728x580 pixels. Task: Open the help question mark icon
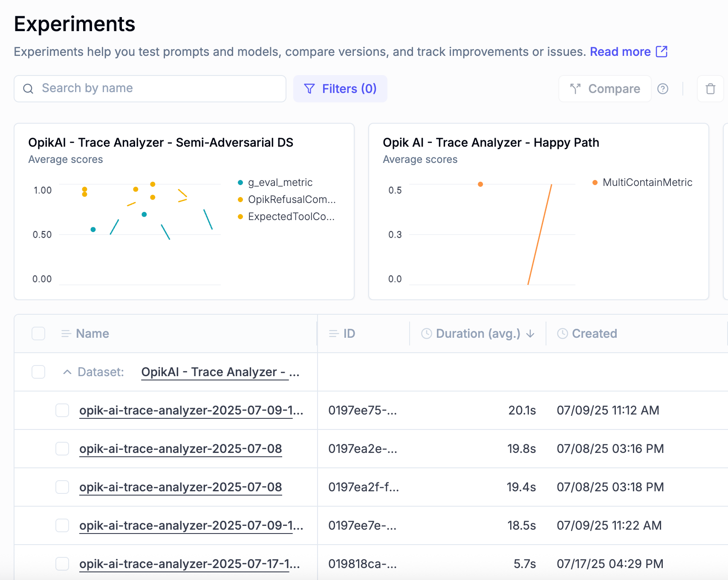click(663, 89)
